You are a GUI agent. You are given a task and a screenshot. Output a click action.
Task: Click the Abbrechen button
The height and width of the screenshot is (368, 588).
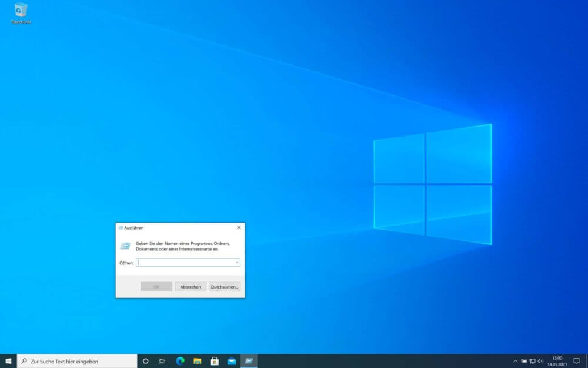[x=190, y=287]
